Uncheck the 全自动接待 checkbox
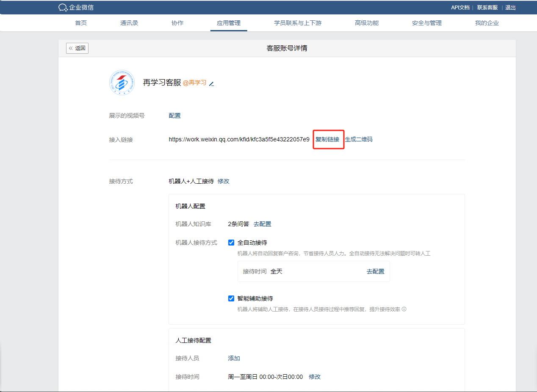Viewport: 537px width, 392px height. (231, 243)
